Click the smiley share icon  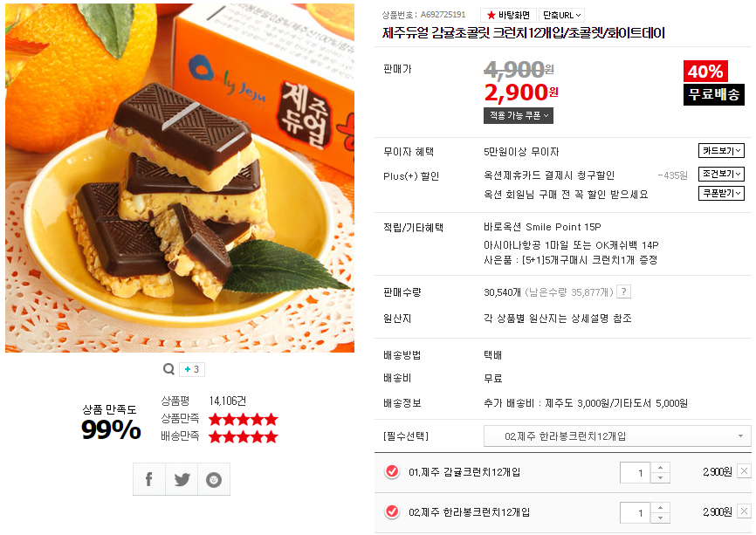click(x=214, y=479)
